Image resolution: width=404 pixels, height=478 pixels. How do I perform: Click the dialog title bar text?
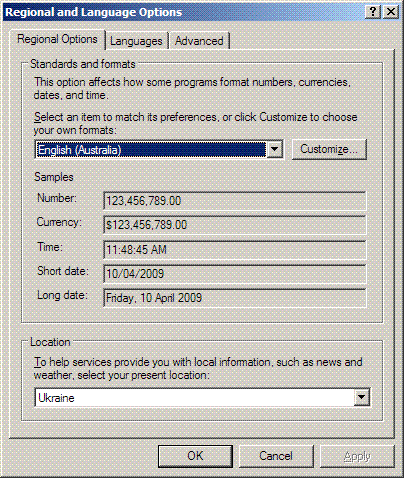[94, 12]
